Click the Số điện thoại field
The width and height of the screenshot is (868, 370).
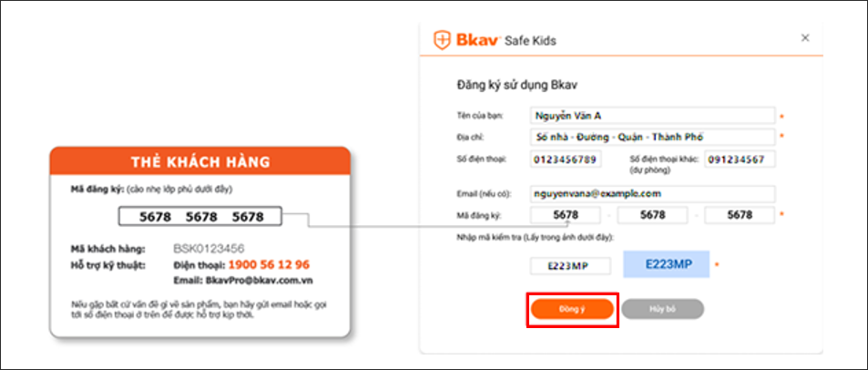point(566,159)
